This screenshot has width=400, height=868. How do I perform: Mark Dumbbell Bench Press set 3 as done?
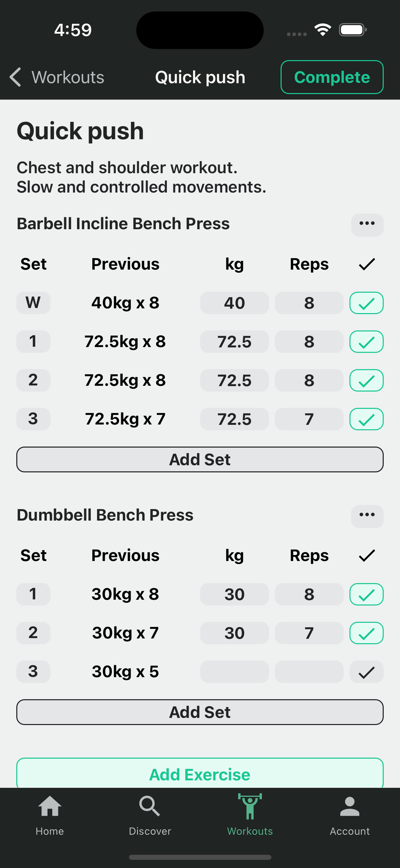click(x=366, y=672)
